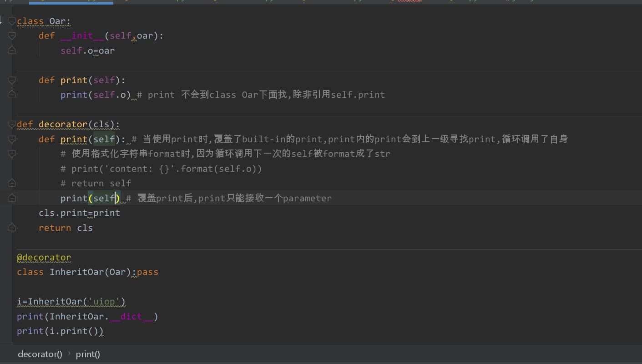Fold the __init__ method via gutter marker
Image resolution: width=642 pixels, height=364 pixels.
(12, 35)
